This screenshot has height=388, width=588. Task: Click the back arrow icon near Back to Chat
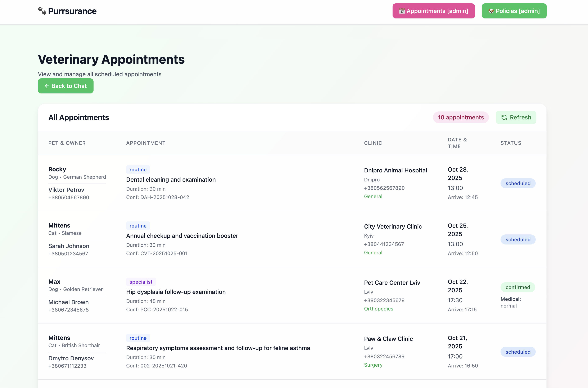click(x=47, y=86)
